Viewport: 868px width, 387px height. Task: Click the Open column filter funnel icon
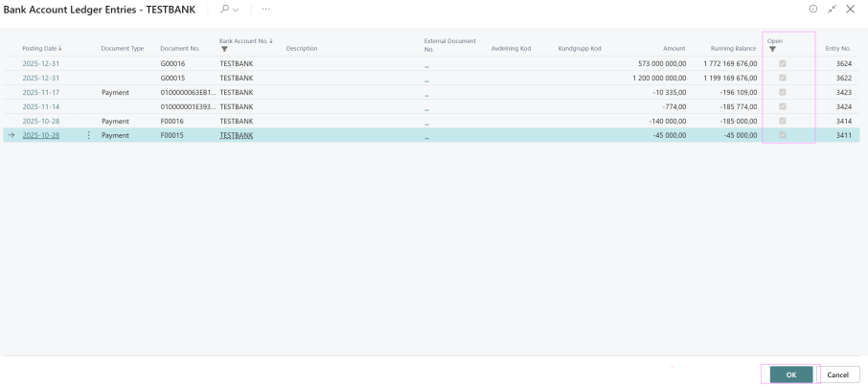pos(772,49)
